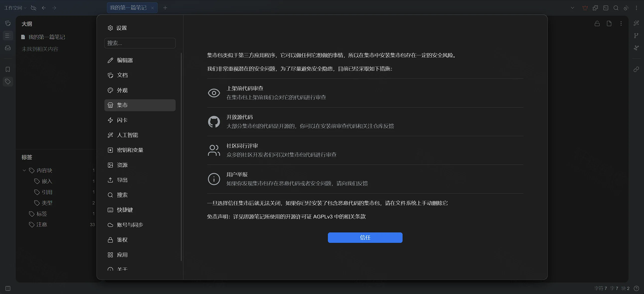Open the 搜索 search settings item
This screenshot has width=644, height=294.
(140, 195)
